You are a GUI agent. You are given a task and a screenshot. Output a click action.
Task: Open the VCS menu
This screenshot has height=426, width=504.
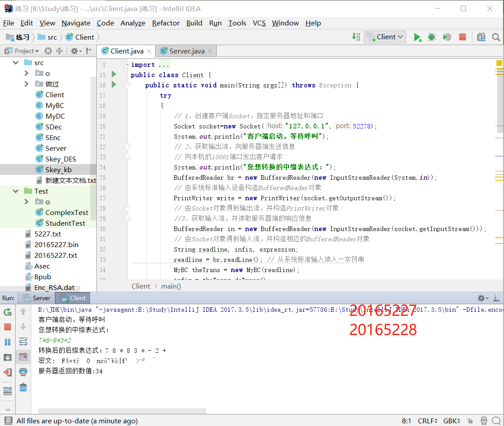point(259,23)
